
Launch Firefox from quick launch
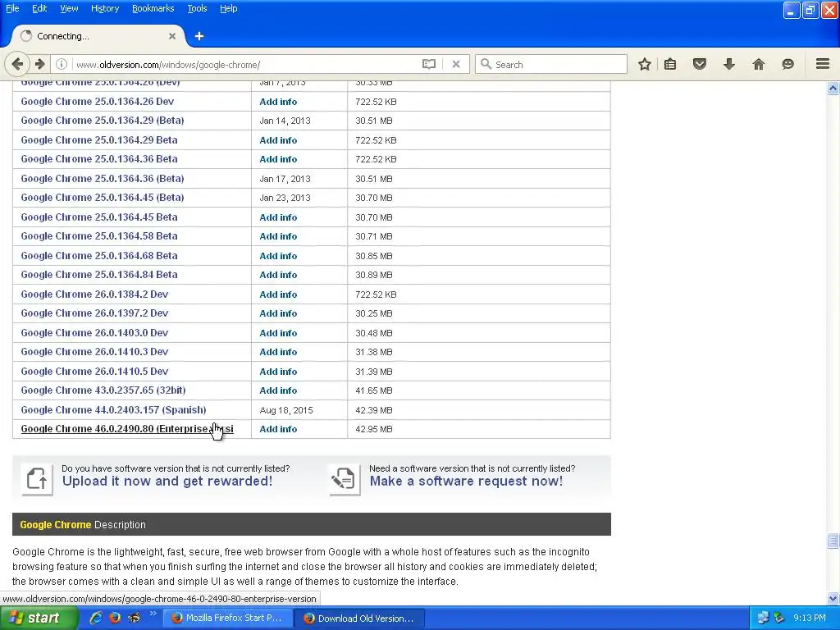(x=115, y=618)
